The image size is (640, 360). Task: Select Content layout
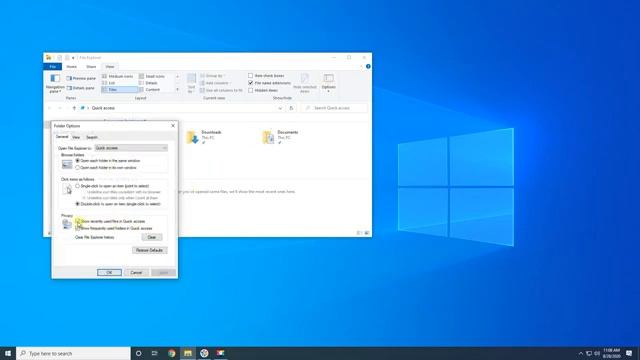pos(150,89)
